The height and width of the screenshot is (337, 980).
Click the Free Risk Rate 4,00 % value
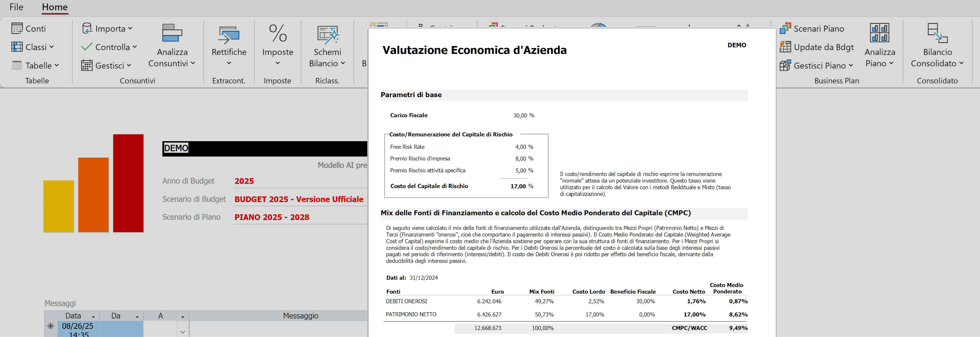click(524, 147)
